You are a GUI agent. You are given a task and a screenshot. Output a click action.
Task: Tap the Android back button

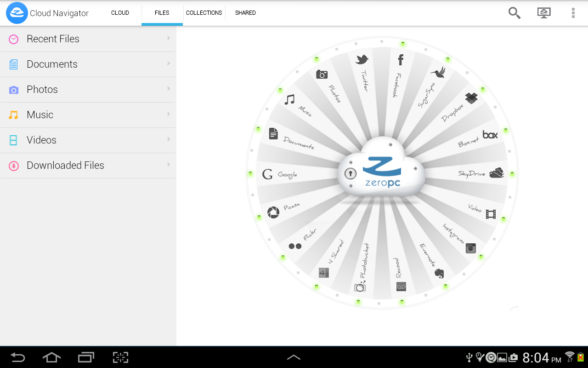[x=18, y=357]
